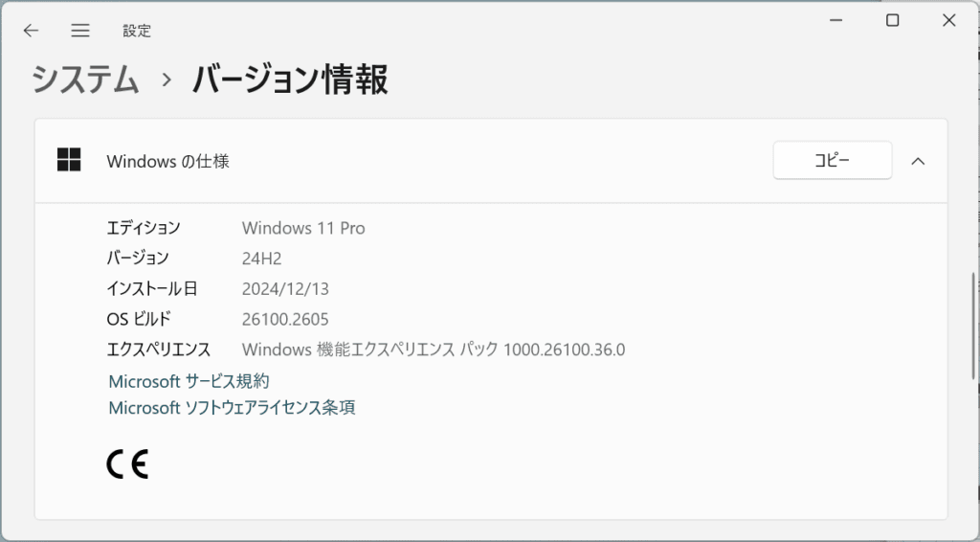Go back with the arrow icon
Screen dimensions: 980x542
point(31,30)
